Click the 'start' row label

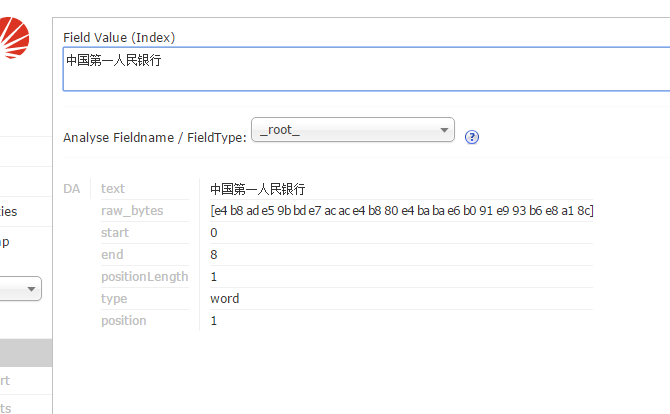tap(115, 233)
